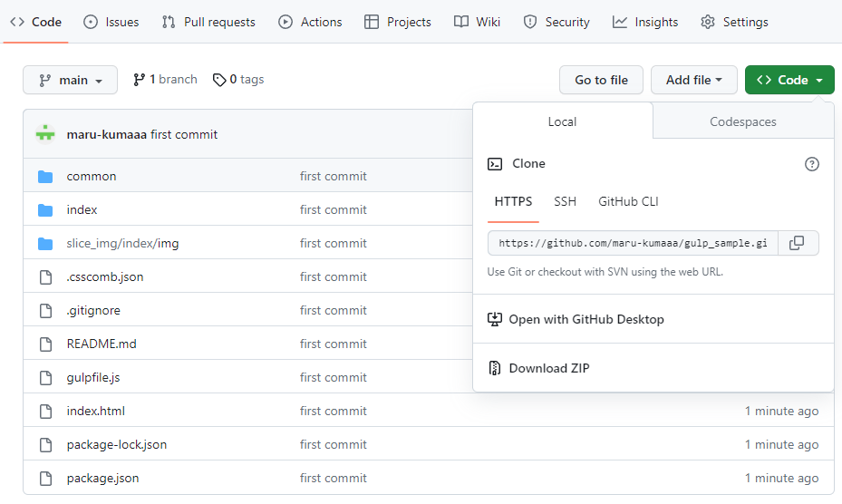
Task: Click the .csscomb.json file icon
Action: point(45,277)
